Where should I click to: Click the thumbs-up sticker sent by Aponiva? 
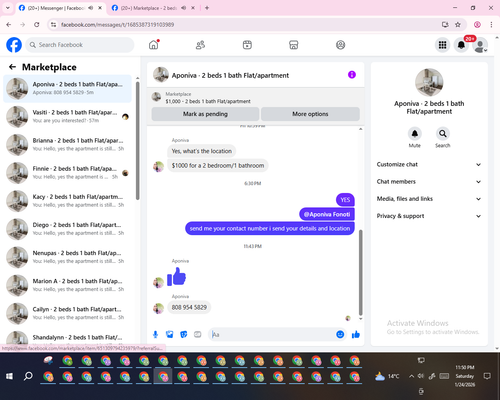(x=176, y=277)
